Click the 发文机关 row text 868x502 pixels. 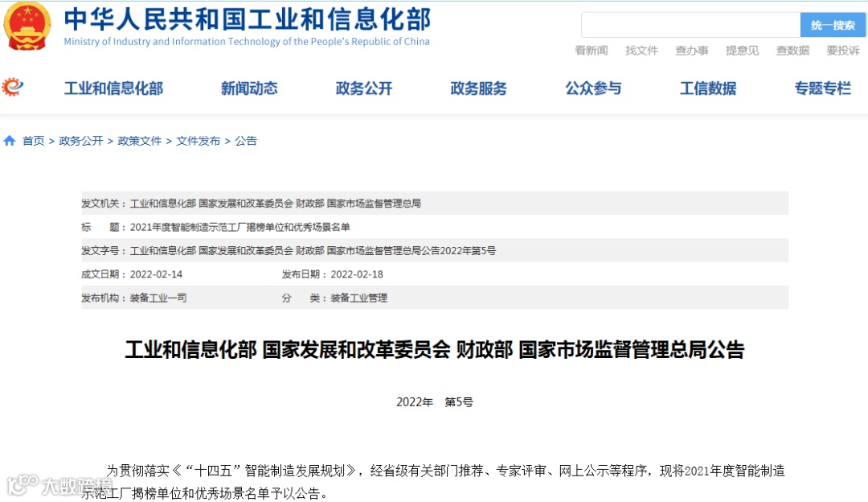[251, 204]
